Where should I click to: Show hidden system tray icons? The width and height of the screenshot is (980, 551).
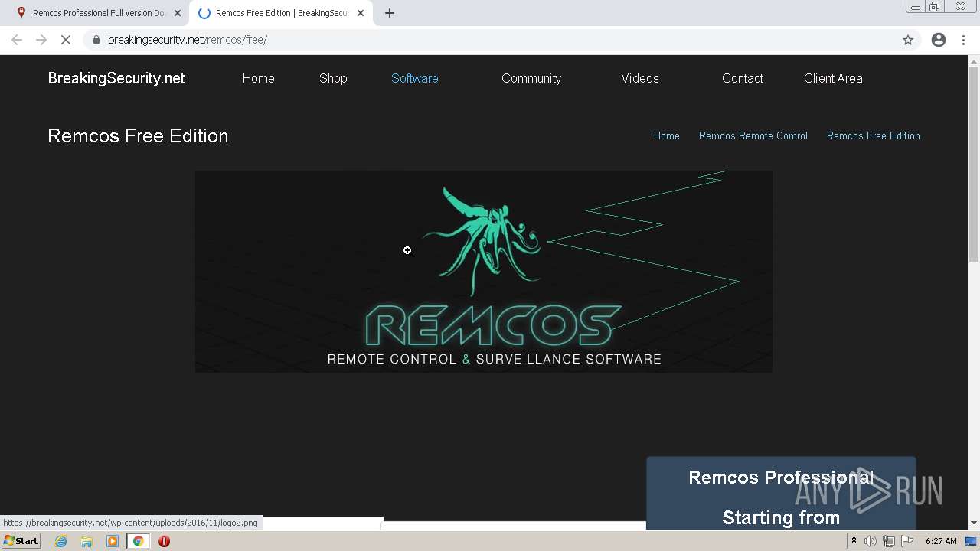pos(854,541)
